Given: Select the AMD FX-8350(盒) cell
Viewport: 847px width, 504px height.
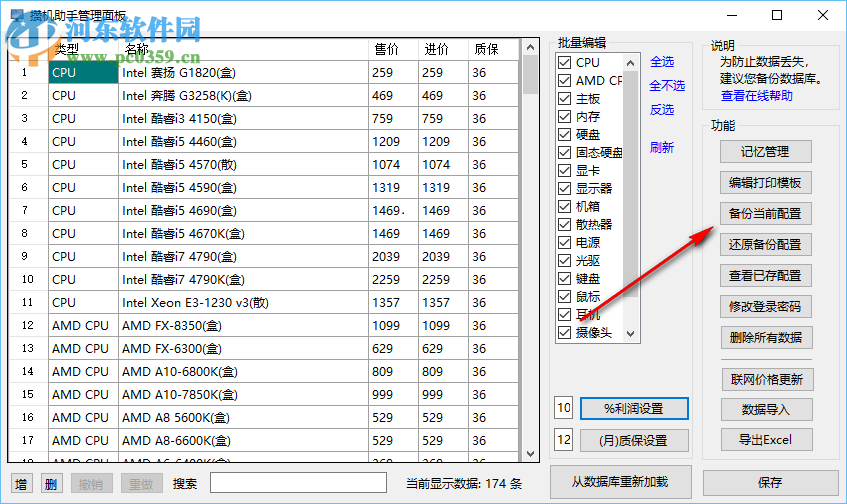Looking at the screenshot, I should 244,326.
